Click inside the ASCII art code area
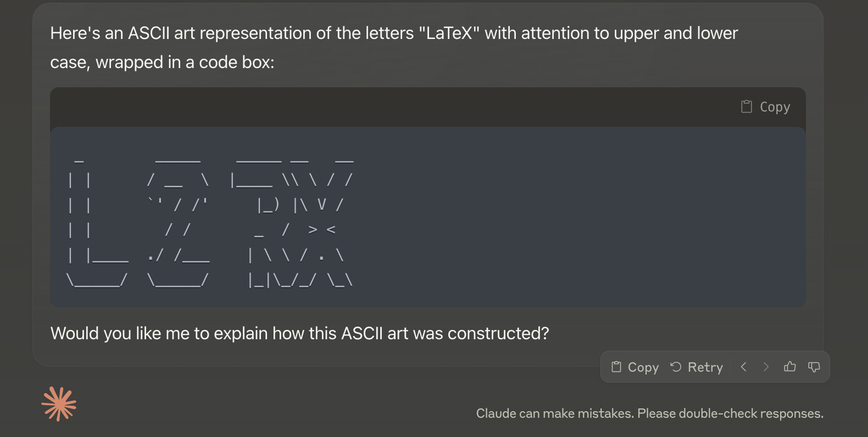 427,217
